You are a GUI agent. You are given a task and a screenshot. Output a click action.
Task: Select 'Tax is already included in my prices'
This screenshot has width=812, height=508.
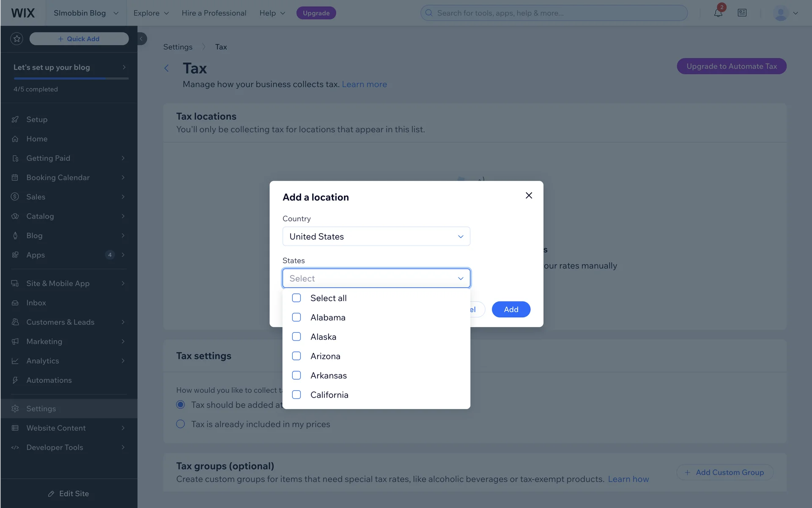[181, 424]
